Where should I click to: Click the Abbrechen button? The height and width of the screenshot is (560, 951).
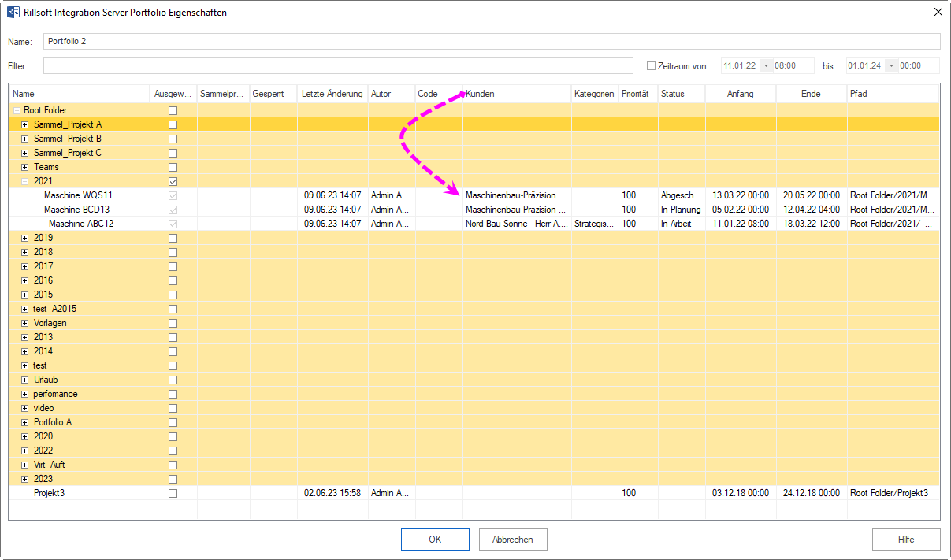(x=513, y=540)
